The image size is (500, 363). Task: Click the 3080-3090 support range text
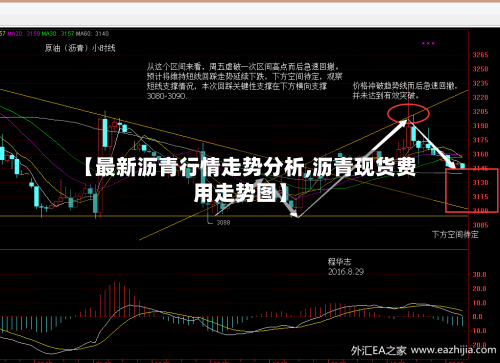(167, 96)
